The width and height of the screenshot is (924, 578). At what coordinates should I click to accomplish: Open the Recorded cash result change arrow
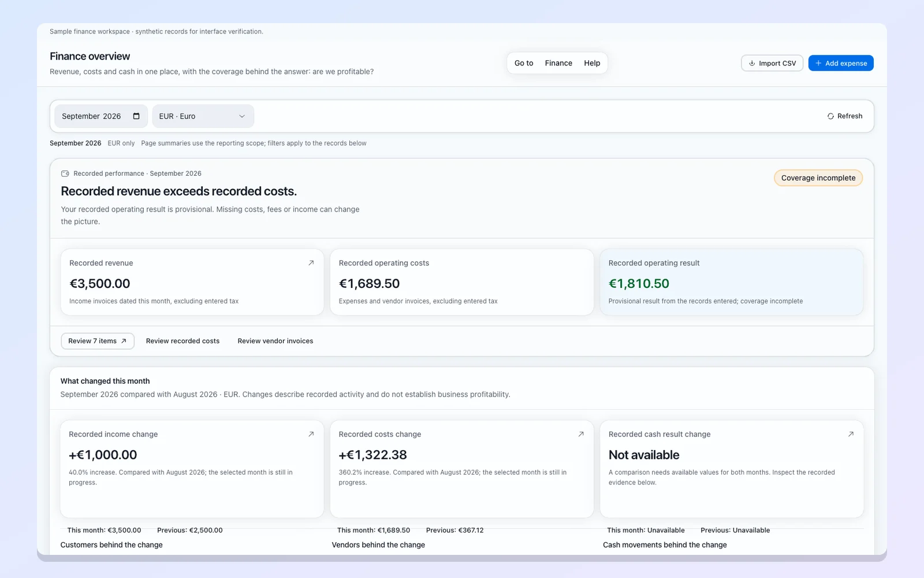point(851,434)
